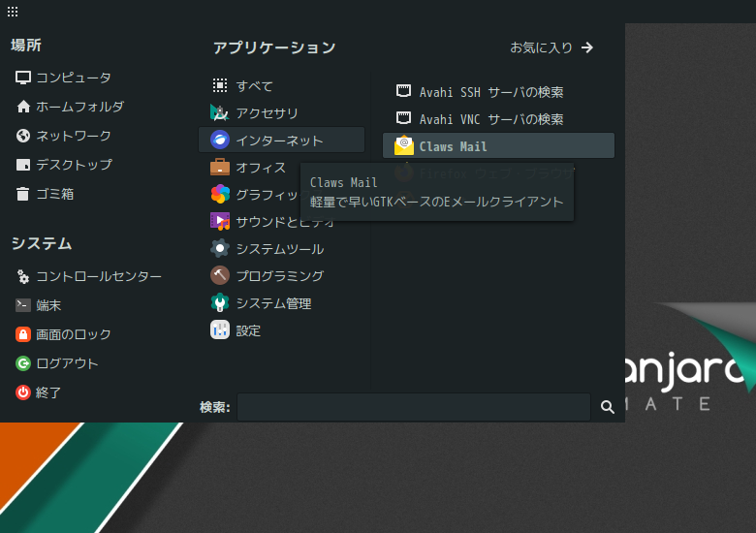756x533 pixels.
Task: Click the Settings (設定) category icon
Action: click(220, 330)
